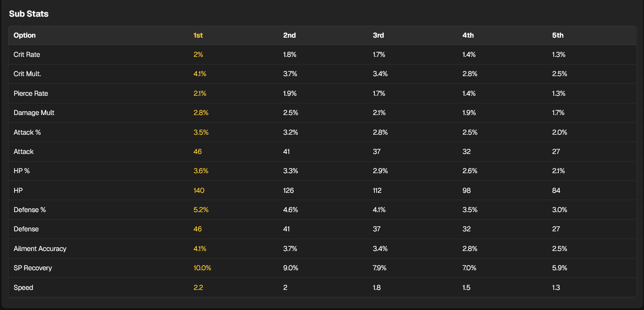Select the "Crit Rate" row label

click(27, 55)
